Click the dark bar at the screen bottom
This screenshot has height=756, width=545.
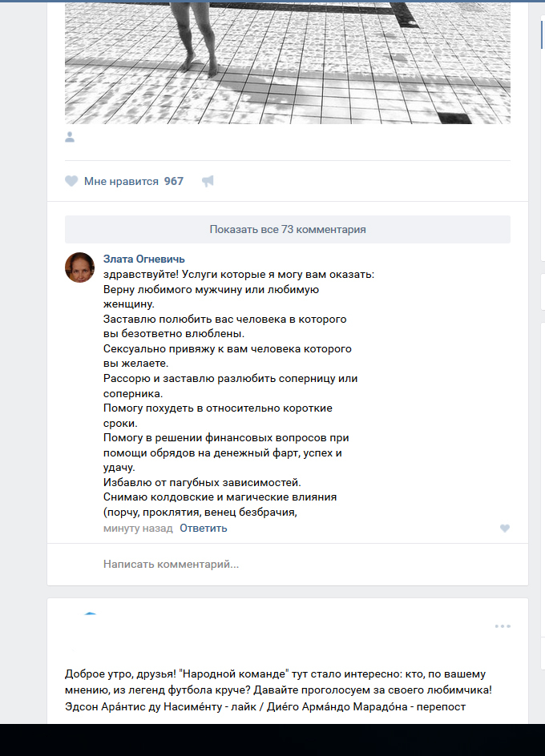point(272,740)
